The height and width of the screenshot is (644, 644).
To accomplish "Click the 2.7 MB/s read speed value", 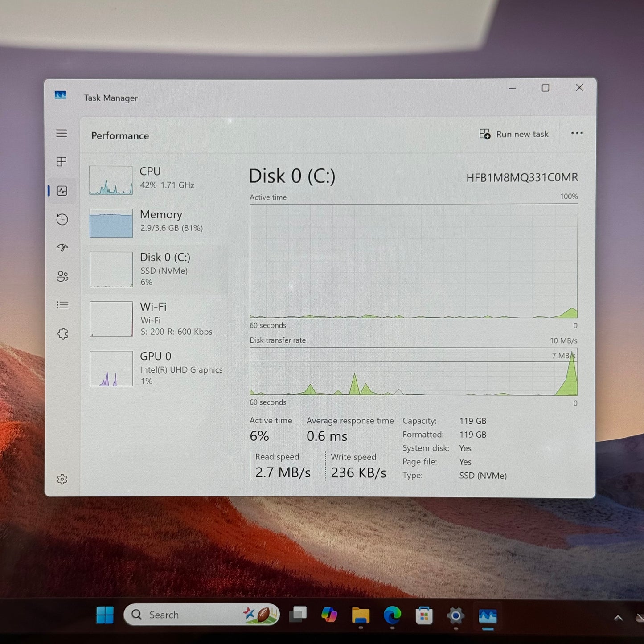I will [283, 472].
